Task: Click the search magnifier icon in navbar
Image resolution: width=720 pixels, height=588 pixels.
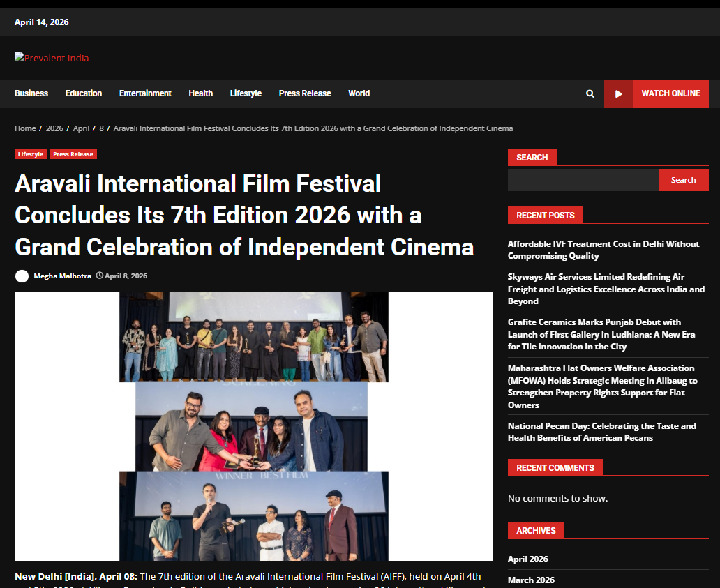Action: 590,94
